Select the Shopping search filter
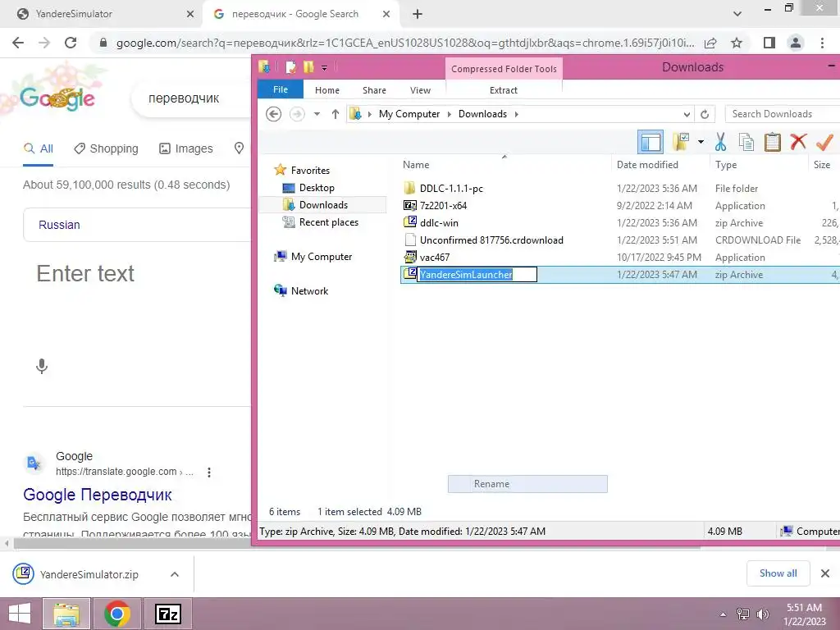Image resolution: width=840 pixels, height=630 pixels. tap(106, 148)
